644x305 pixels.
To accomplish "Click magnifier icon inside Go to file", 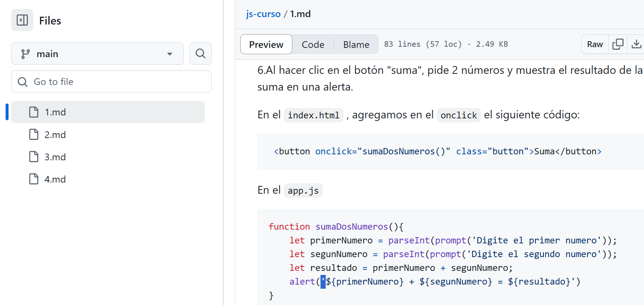I will click(x=23, y=82).
